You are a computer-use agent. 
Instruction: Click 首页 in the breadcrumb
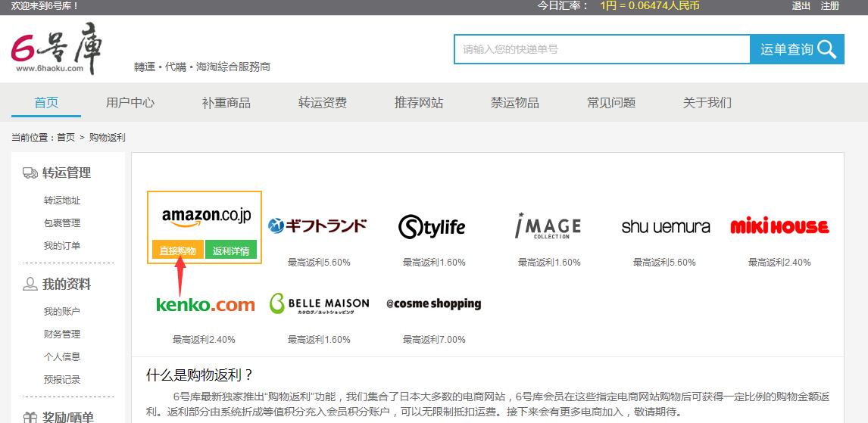(66, 137)
